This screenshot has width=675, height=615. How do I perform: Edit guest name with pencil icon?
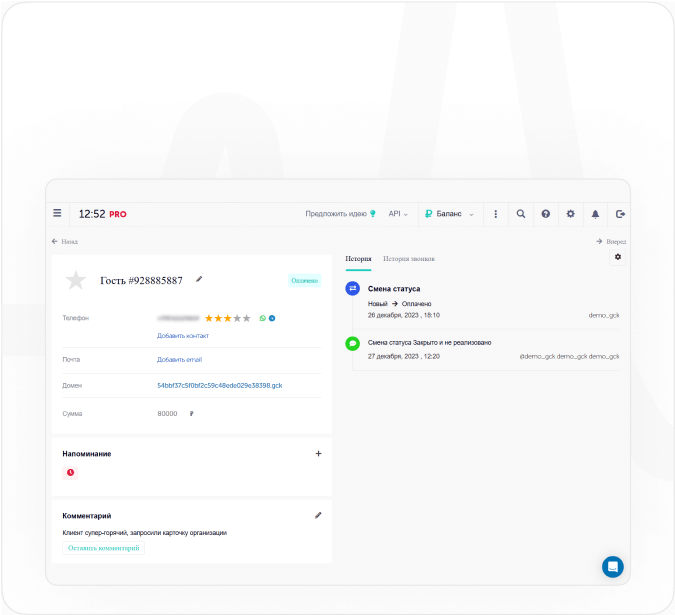point(199,280)
